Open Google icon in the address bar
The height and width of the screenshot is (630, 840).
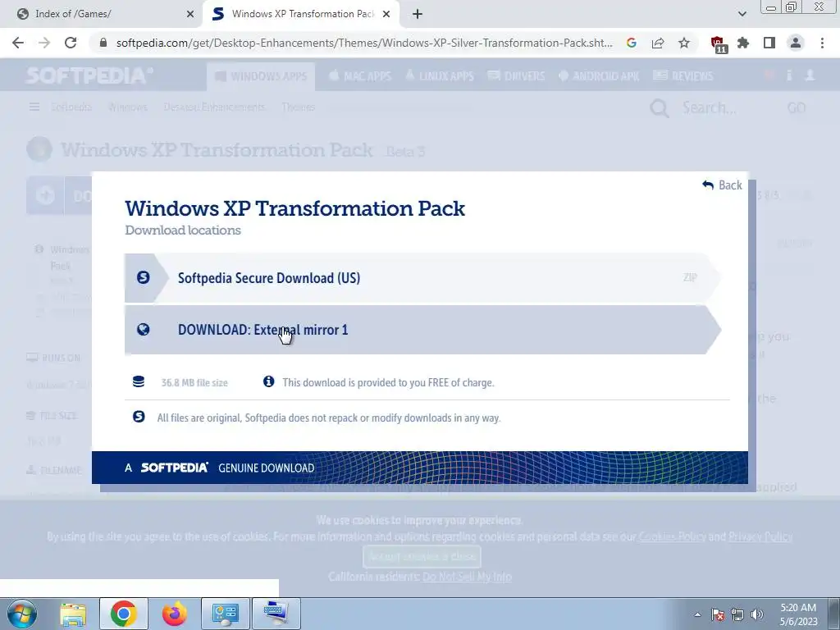coord(632,43)
